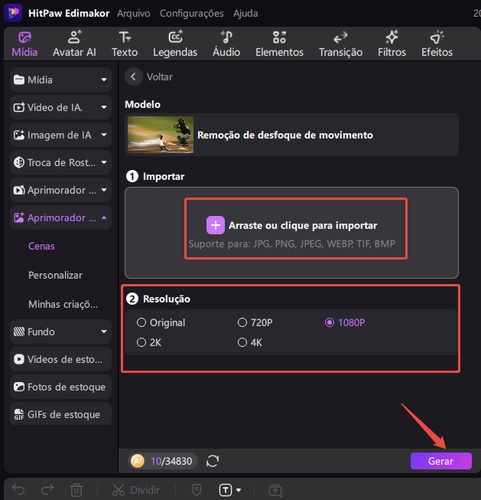Click the refresh credits icon

click(212, 461)
